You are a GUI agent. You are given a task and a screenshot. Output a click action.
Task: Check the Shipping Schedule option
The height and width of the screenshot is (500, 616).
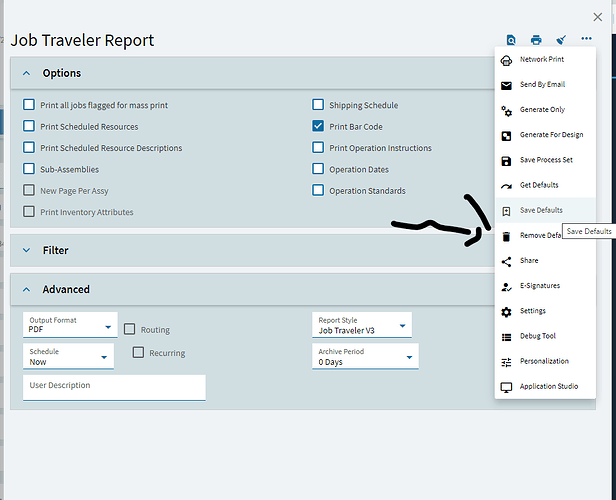(318, 104)
